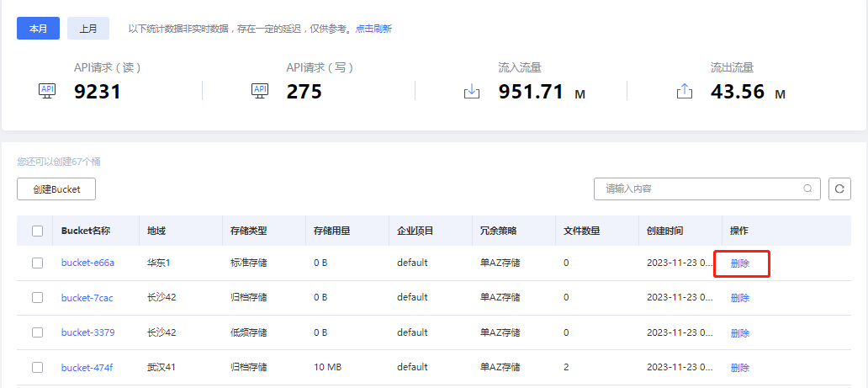The height and width of the screenshot is (388, 868).
Task: Open the bucket-e66a link
Action: (x=87, y=263)
